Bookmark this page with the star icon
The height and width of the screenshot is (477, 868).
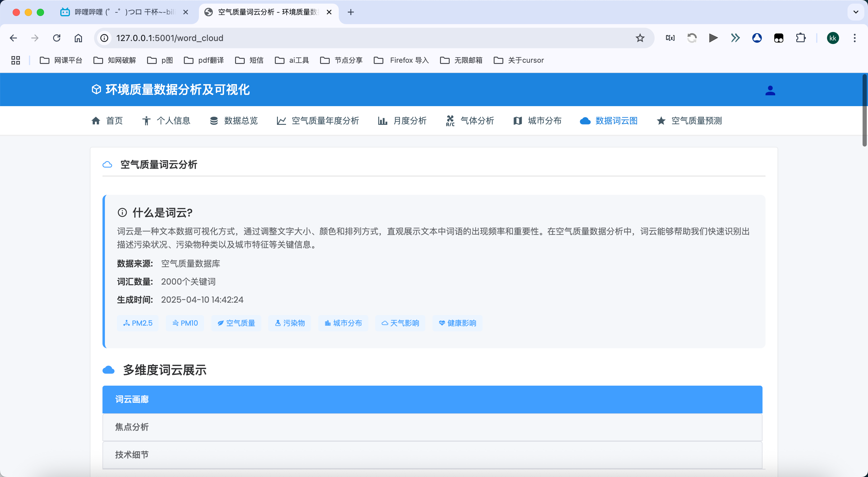640,38
